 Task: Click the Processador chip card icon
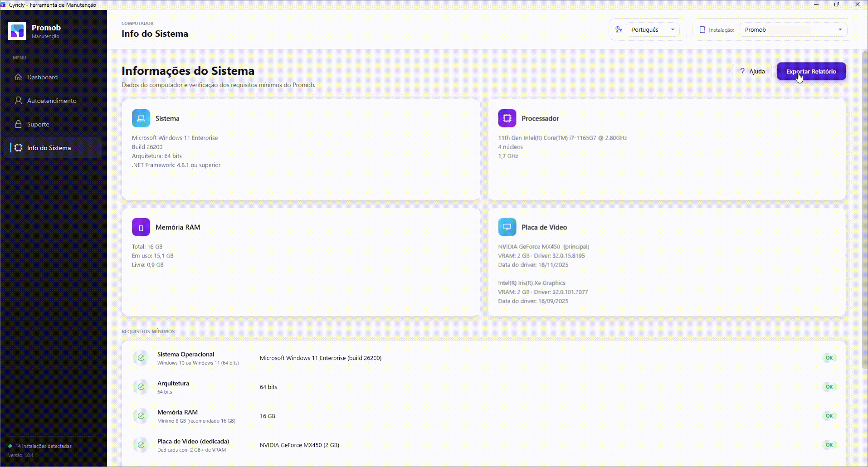tap(507, 118)
